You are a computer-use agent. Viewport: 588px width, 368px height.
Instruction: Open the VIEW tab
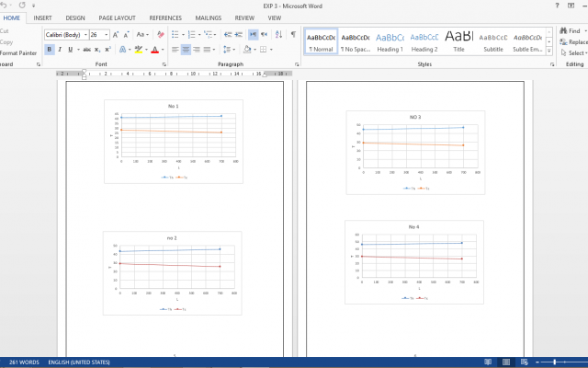click(274, 17)
